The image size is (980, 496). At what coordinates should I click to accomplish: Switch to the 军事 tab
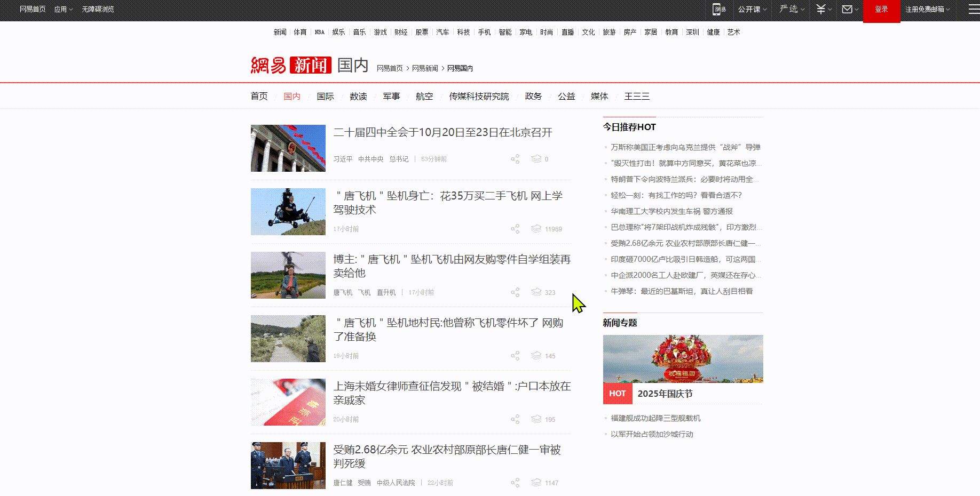[x=391, y=96]
